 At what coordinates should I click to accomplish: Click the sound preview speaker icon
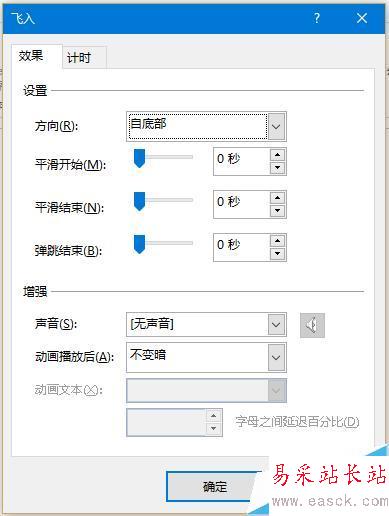coord(312,325)
